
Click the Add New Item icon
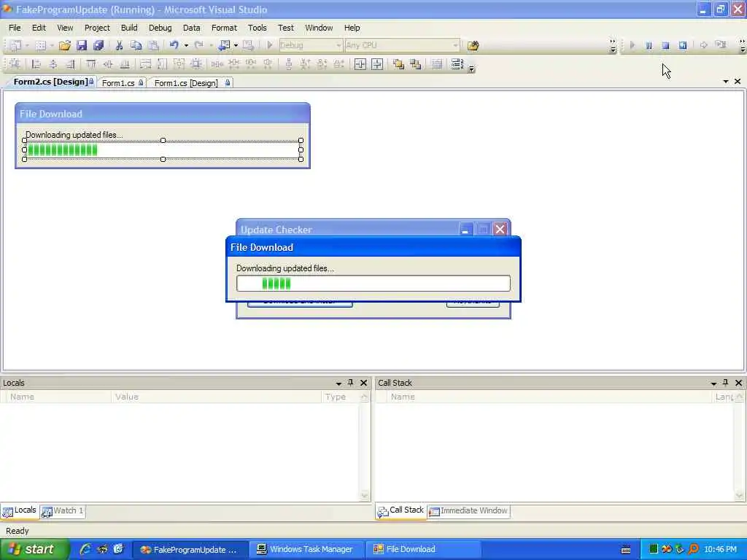[x=41, y=45]
